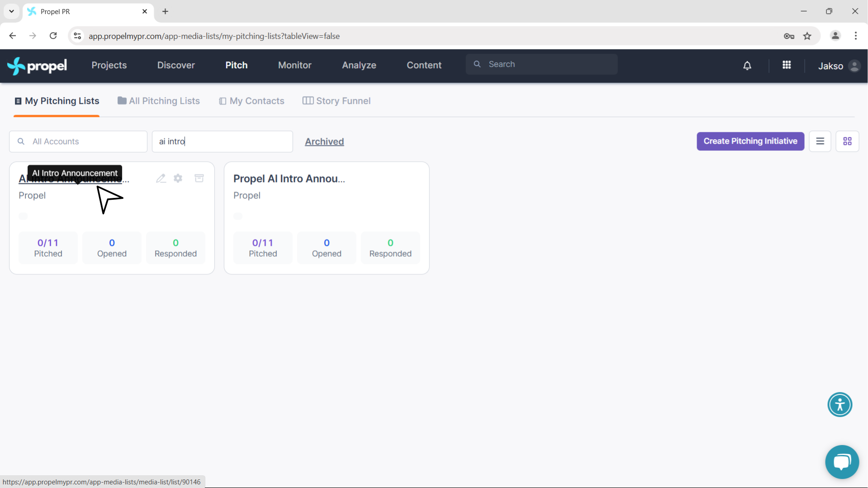Focus the global Search field
The height and width of the screenshot is (488, 868).
pyautogui.click(x=542, y=64)
